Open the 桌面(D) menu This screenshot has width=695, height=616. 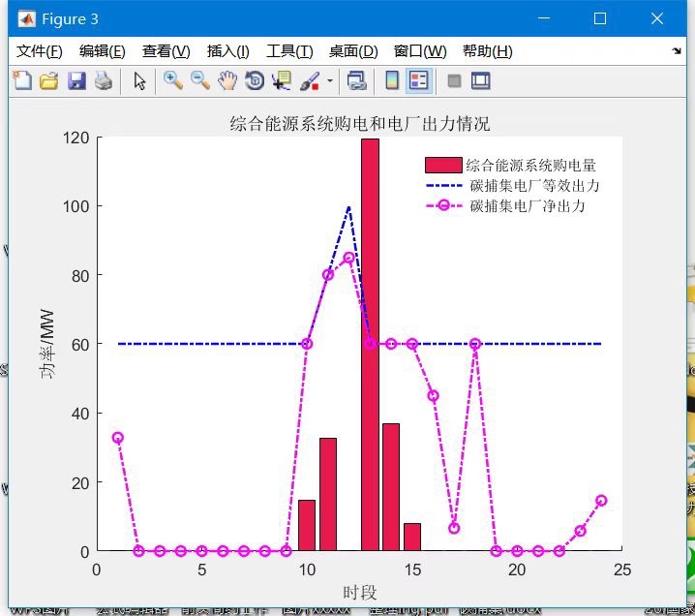click(x=353, y=51)
